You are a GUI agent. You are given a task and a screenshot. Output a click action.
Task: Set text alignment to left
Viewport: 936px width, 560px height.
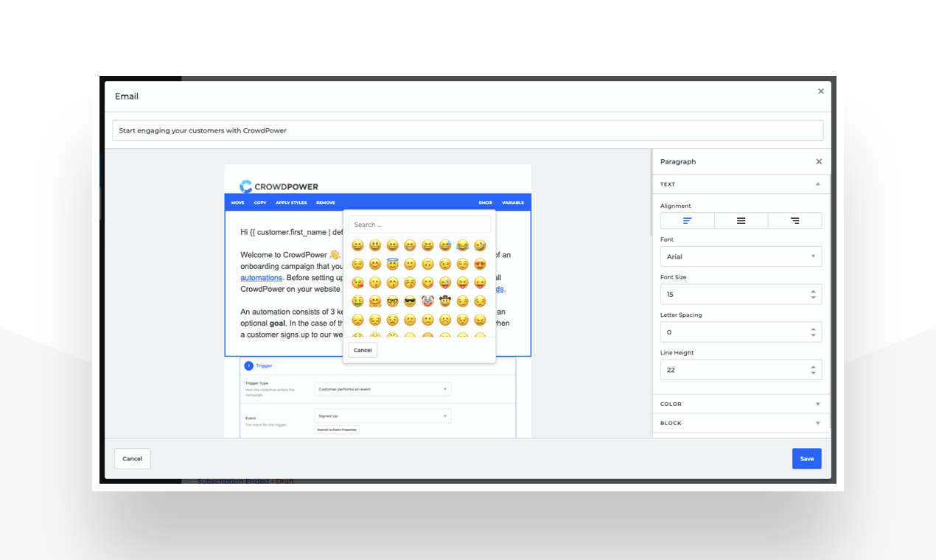point(688,221)
